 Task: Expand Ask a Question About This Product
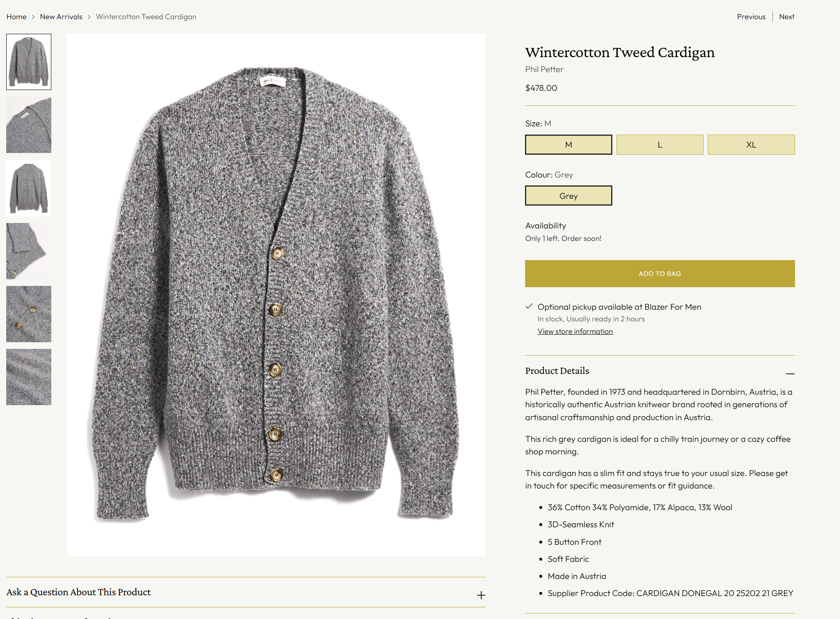pos(481,595)
